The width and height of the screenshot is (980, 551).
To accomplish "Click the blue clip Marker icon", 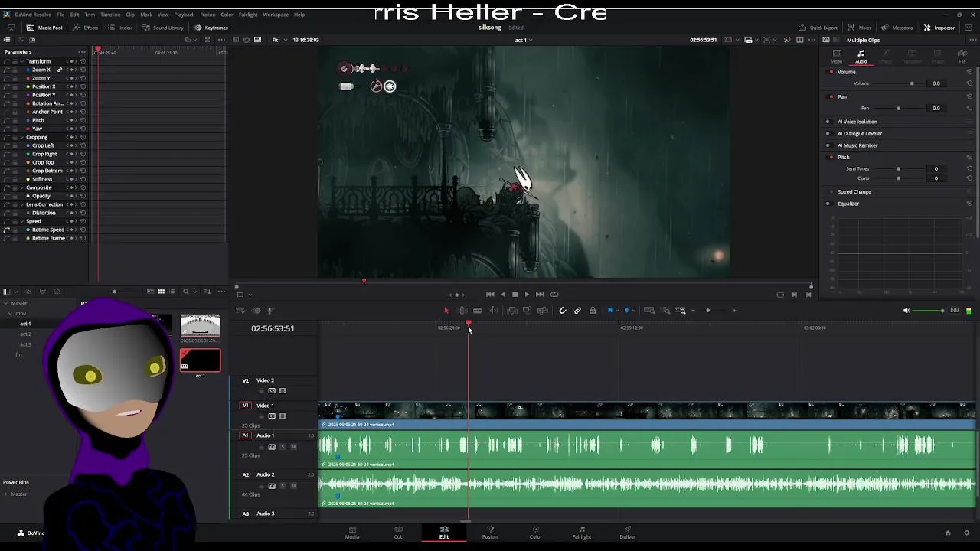I will pos(626,311).
